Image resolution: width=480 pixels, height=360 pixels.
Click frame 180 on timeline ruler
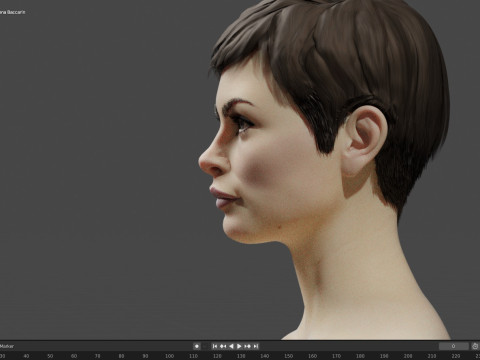360,356
